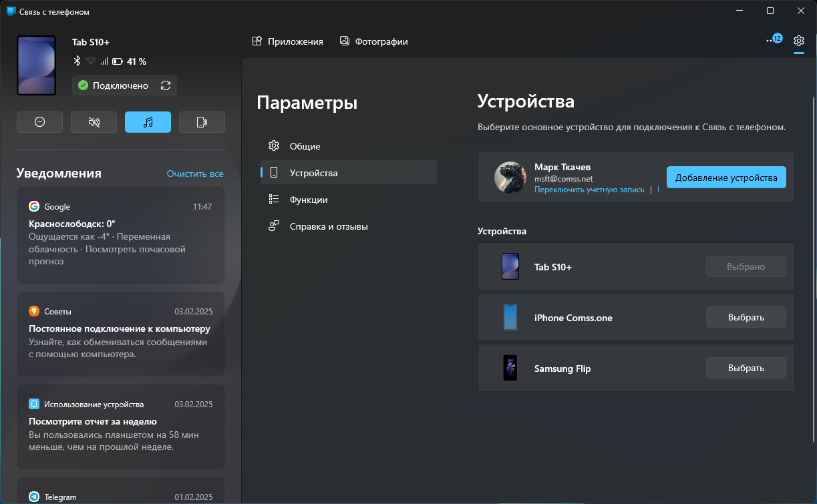Image resolution: width=817 pixels, height=504 pixels.
Task: Click Выбрать for Samsung Flip
Action: point(746,368)
